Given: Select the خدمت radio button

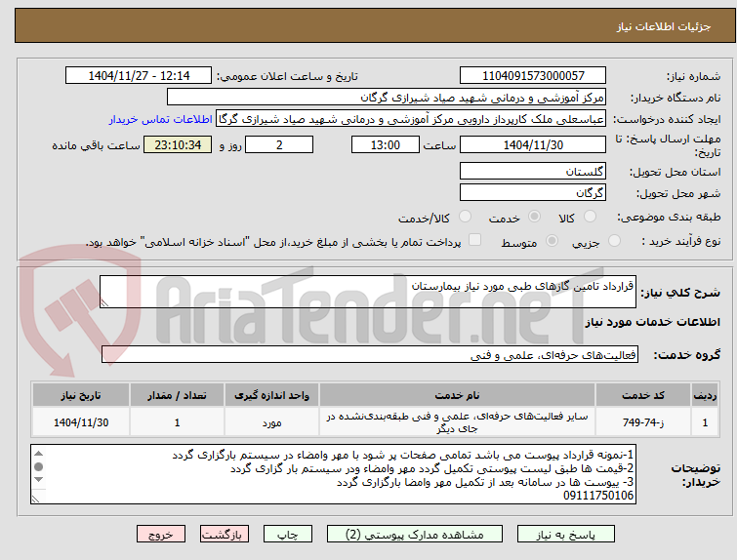Looking at the screenshot, I should click(x=534, y=217).
